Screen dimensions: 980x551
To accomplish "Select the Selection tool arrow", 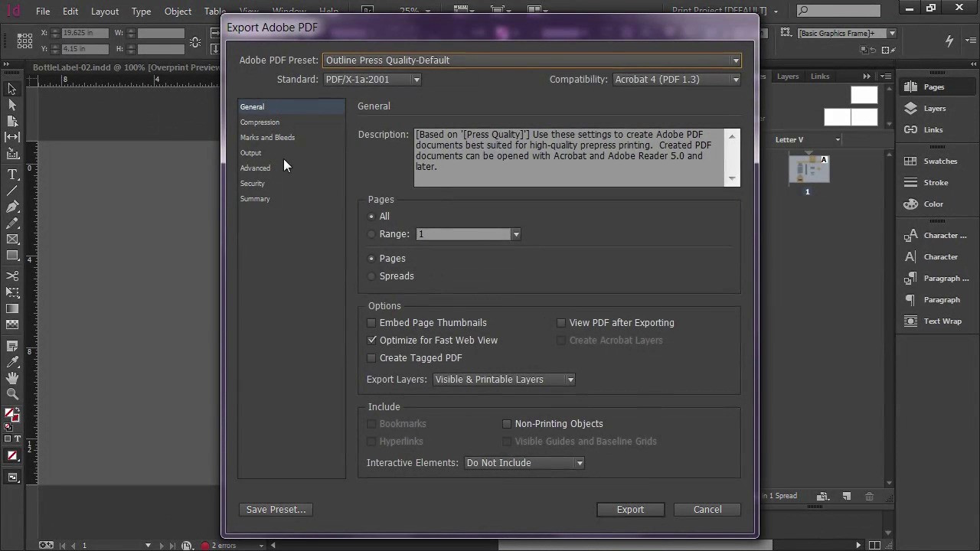I will point(12,89).
